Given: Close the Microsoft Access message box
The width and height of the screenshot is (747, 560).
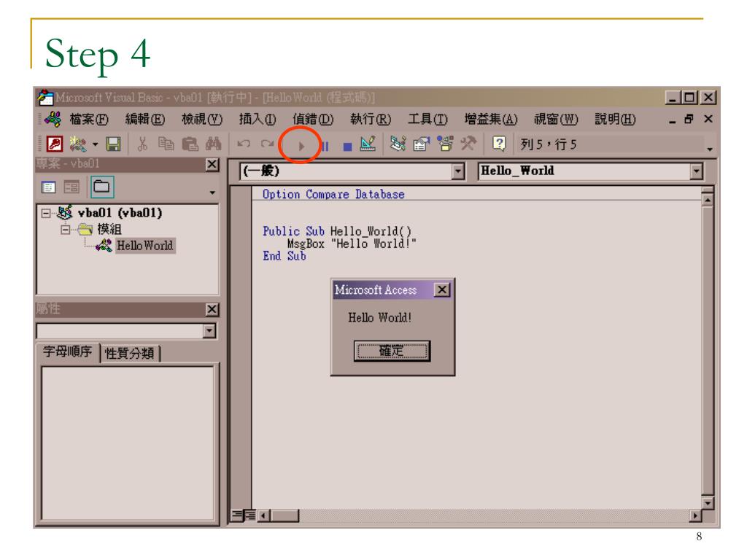Looking at the screenshot, I should click(442, 289).
